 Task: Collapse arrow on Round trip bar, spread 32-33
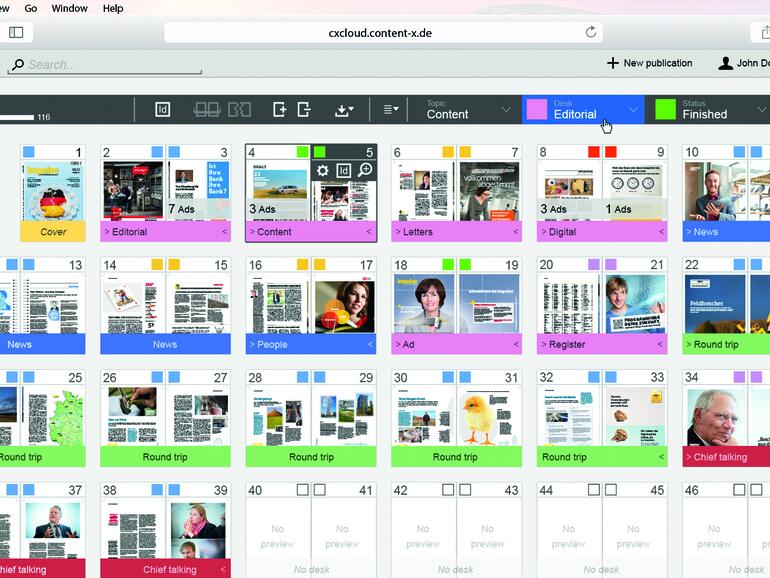[x=661, y=457]
